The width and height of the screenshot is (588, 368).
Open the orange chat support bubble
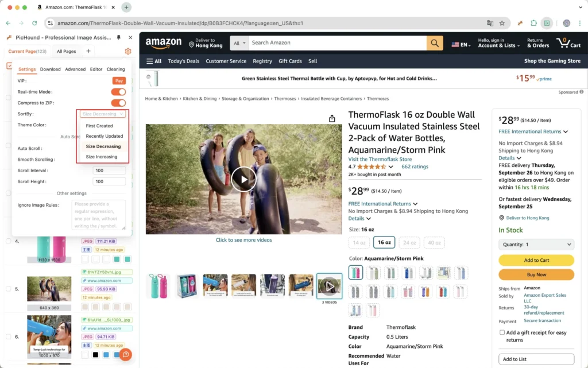[x=126, y=354]
